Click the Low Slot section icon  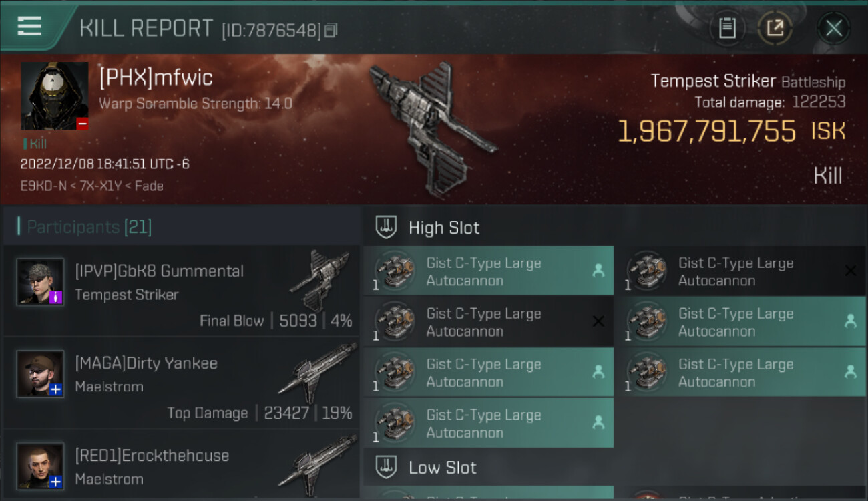[x=386, y=467]
